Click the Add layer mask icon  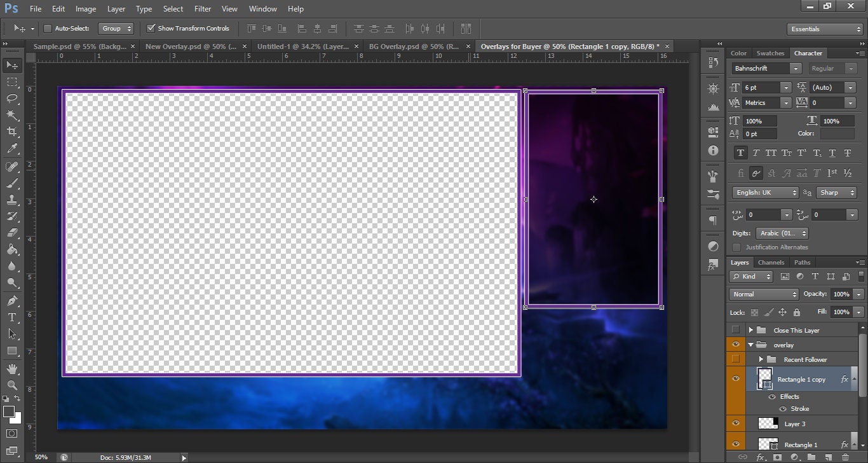click(778, 457)
